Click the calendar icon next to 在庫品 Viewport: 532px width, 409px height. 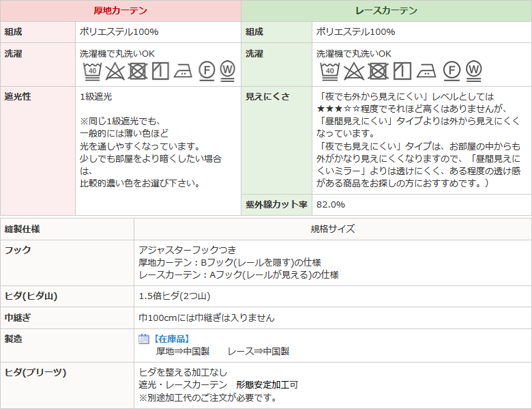(x=144, y=339)
